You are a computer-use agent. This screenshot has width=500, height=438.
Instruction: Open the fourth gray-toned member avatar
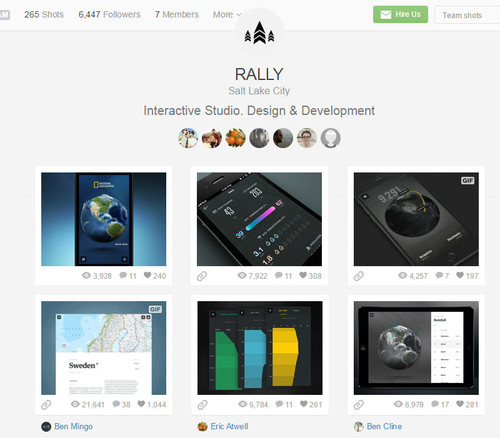coord(259,138)
